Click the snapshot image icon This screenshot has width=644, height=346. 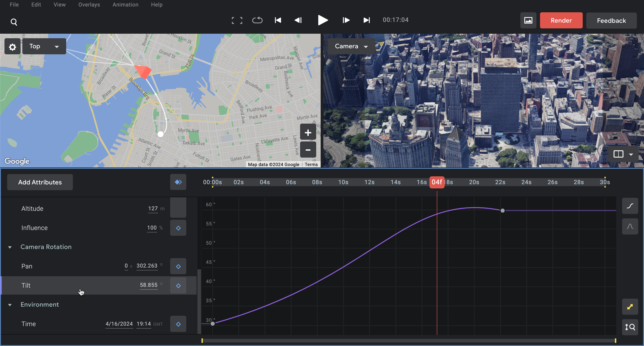coord(528,21)
